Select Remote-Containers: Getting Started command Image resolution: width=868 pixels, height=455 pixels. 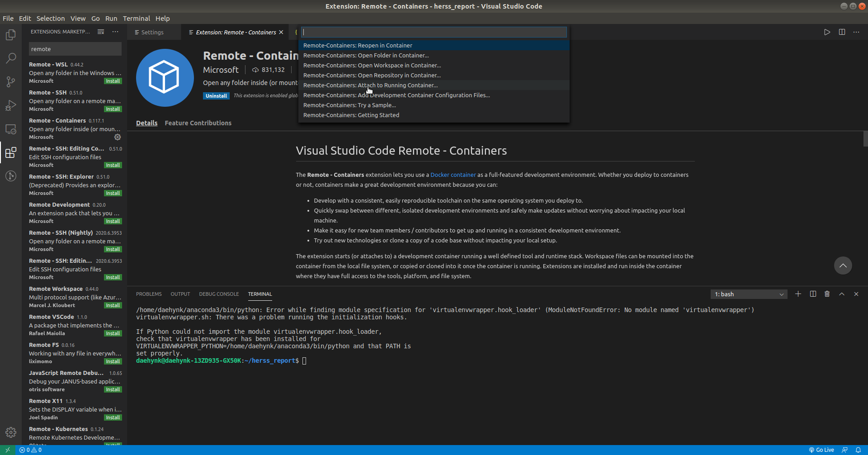click(434, 115)
